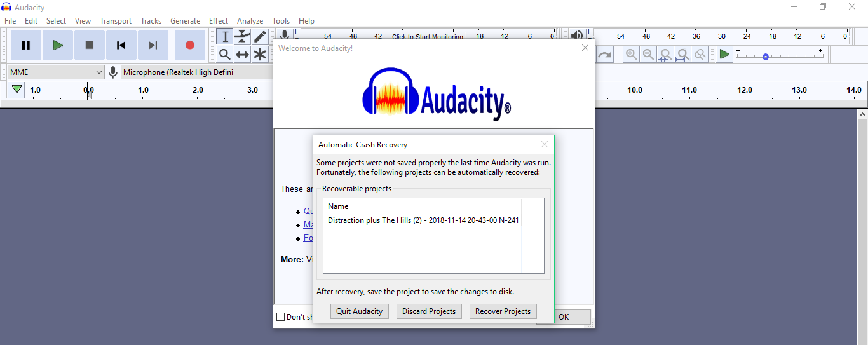Image resolution: width=868 pixels, height=345 pixels.
Task: Click the timeline ruler at 2.0 seconds
Action: pyautogui.click(x=198, y=90)
